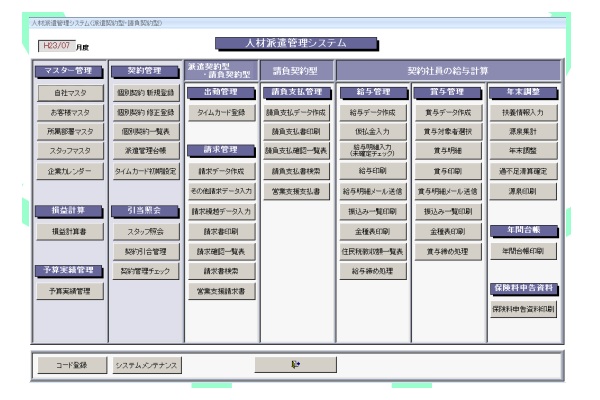Image resolution: width=600 pixels, height=400 pixels.
Task: Click 給与明細メール送信 button
Action: (x=371, y=191)
